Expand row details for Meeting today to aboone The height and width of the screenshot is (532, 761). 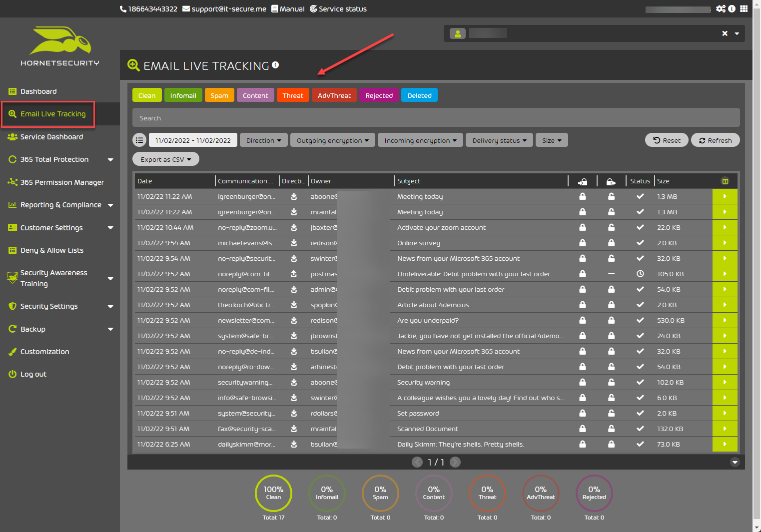pyautogui.click(x=725, y=196)
